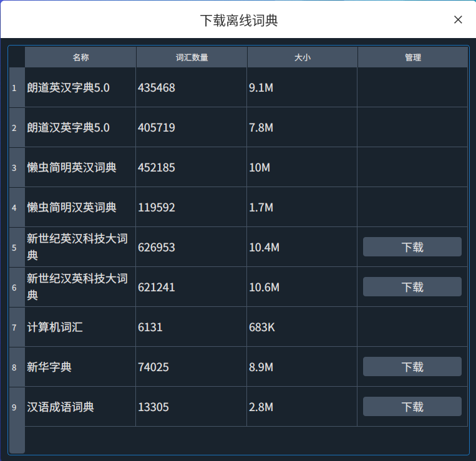The image size is (476, 461).
Task: Select 新世纪汉英科技大词典 name cell
Action: click(80, 287)
